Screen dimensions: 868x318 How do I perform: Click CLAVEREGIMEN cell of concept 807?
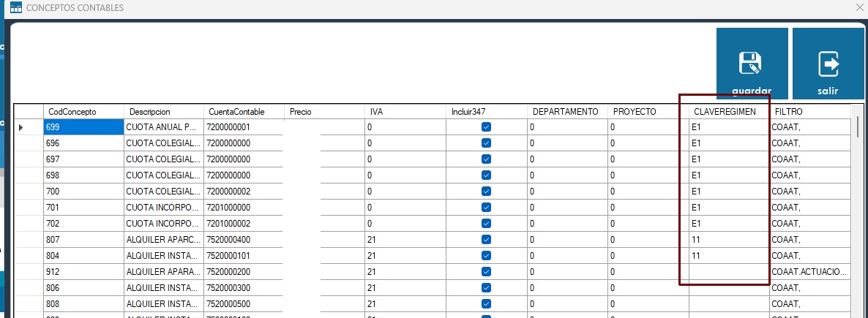tap(728, 240)
